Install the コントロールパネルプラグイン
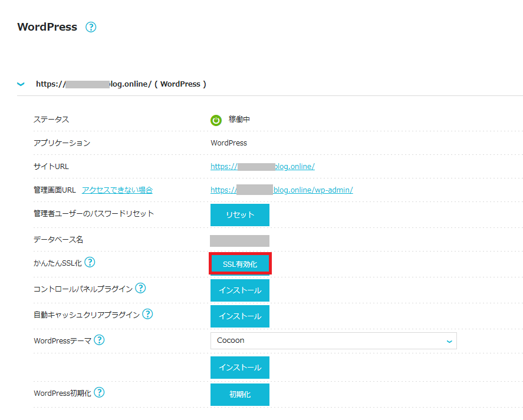523x420 pixels. (x=240, y=290)
